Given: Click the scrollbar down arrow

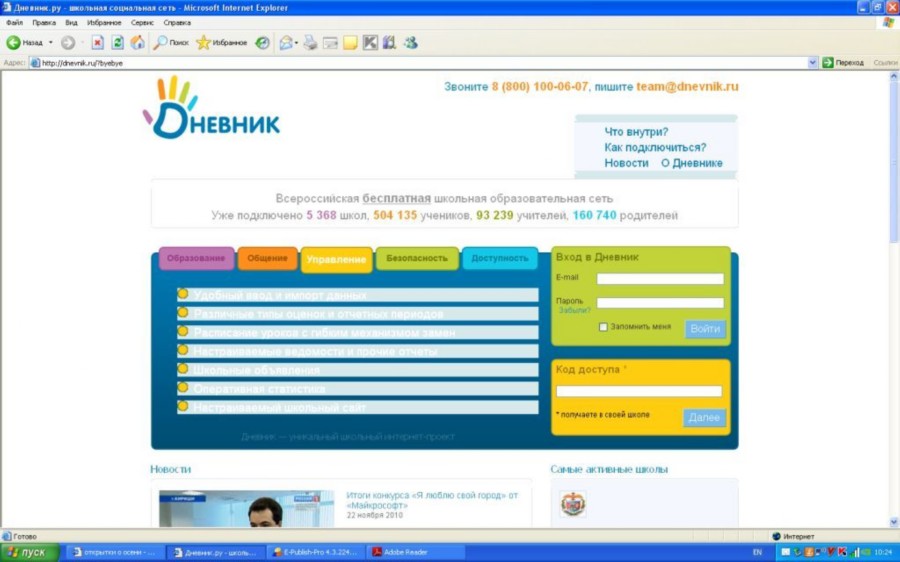Looking at the screenshot, I should [x=894, y=522].
